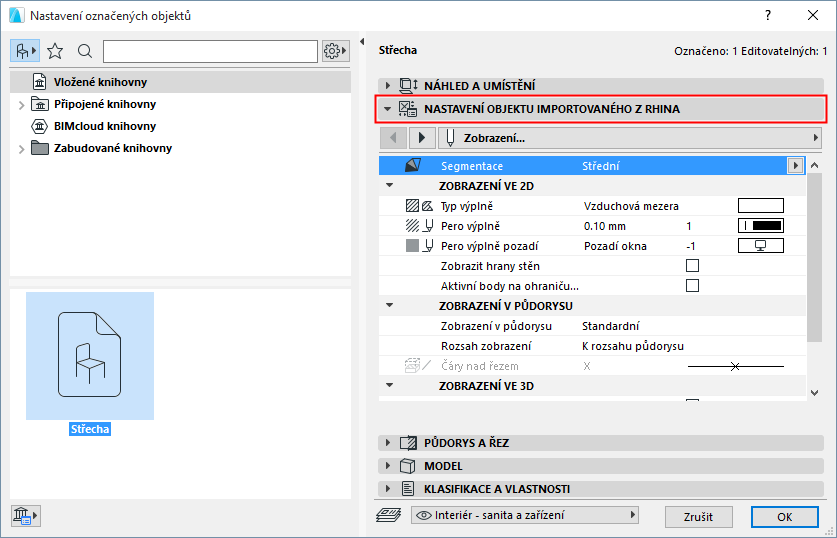This screenshot has height=538, width=837.
Task: Collapse the Zobrazení v půdorysu group
Action: 390,305
